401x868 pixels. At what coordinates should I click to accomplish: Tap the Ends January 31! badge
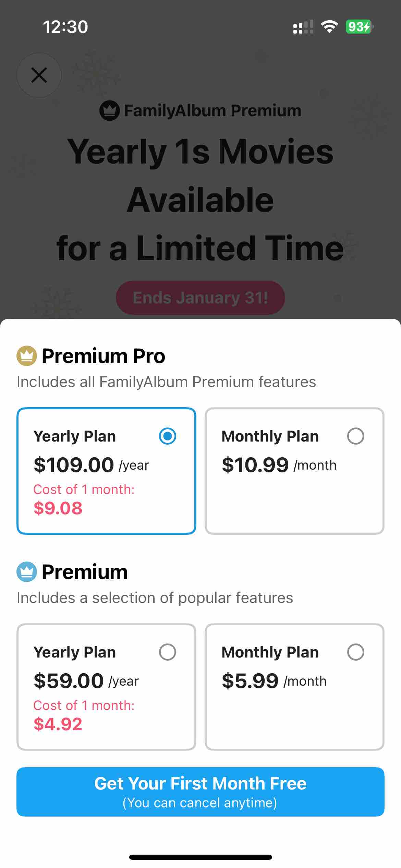click(x=200, y=298)
